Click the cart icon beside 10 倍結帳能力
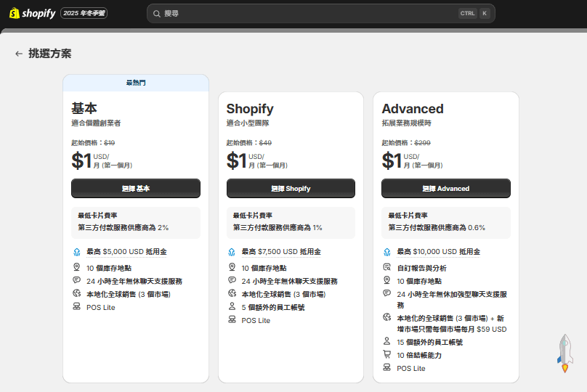The width and height of the screenshot is (587, 392). coord(387,354)
